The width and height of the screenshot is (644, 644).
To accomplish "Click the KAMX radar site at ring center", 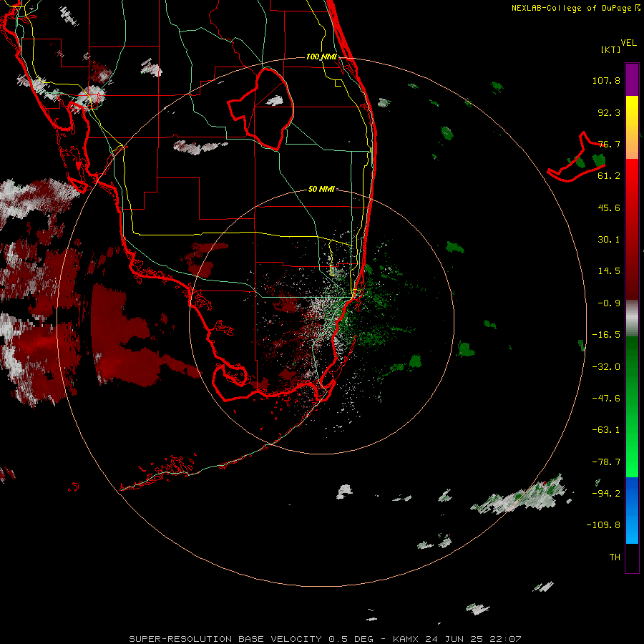I will click(321, 321).
